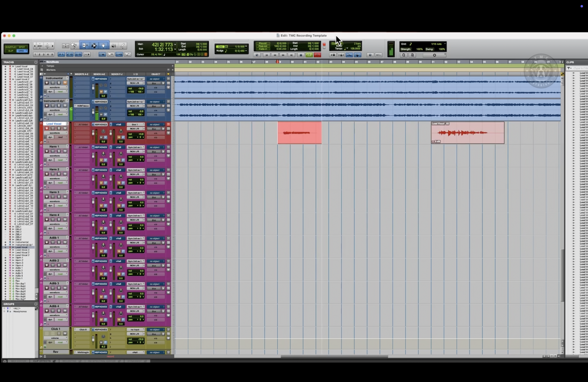Image resolution: width=588 pixels, height=382 pixels.
Task: Open quantize settings gear button
Action: (435, 55)
